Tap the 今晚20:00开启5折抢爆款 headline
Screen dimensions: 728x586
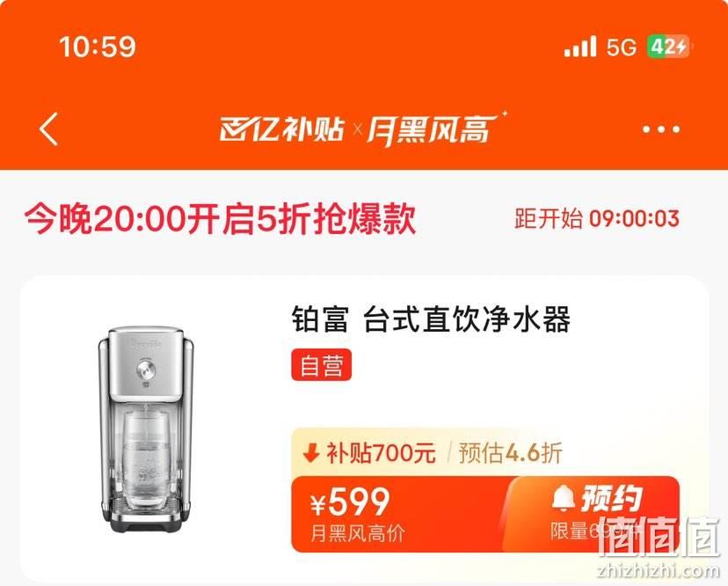coord(220,219)
